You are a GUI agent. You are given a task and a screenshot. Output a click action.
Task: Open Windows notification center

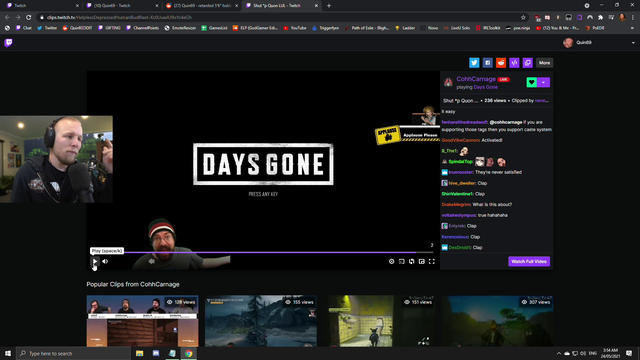point(629,353)
